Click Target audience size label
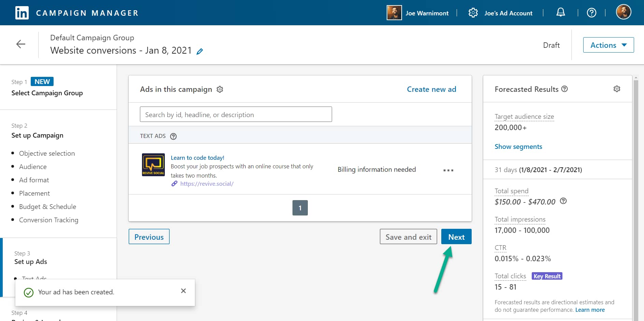Screen dimensions: 644x321 (524, 116)
